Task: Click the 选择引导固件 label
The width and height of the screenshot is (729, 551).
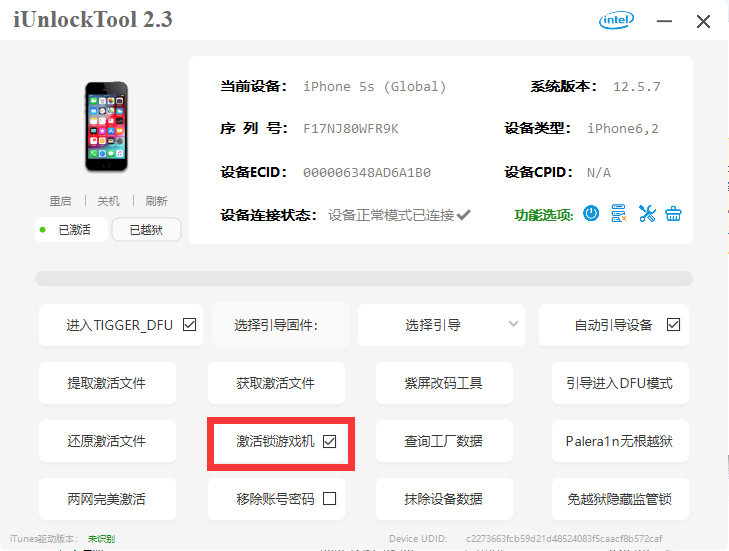Action: point(276,325)
